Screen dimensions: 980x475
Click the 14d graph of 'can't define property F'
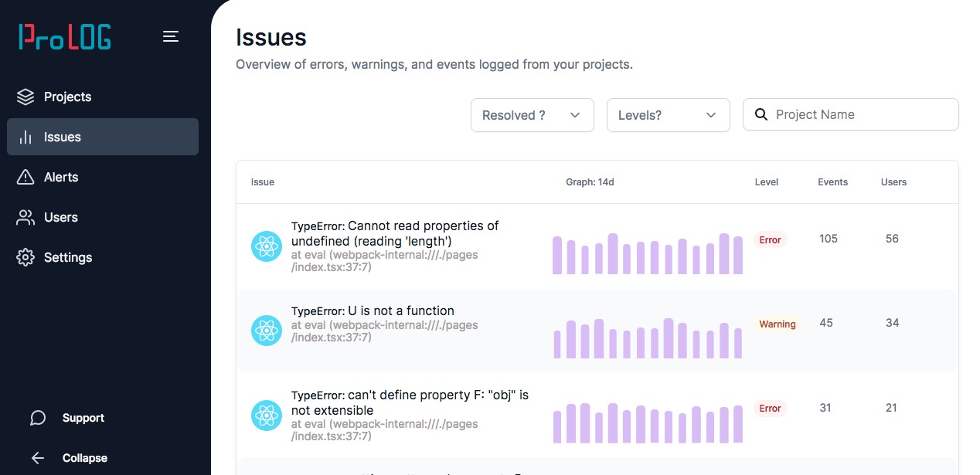point(648,422)
